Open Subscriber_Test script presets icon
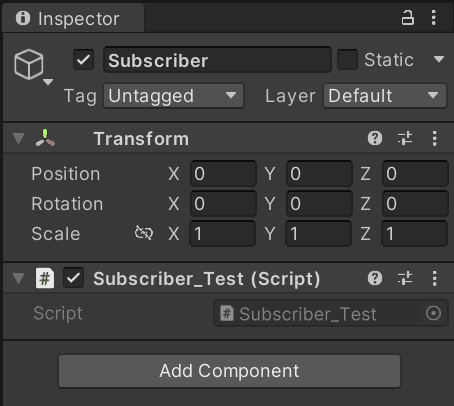Image resolution: width=454 pixels, height=406 pixels. [x=405, y=278]
